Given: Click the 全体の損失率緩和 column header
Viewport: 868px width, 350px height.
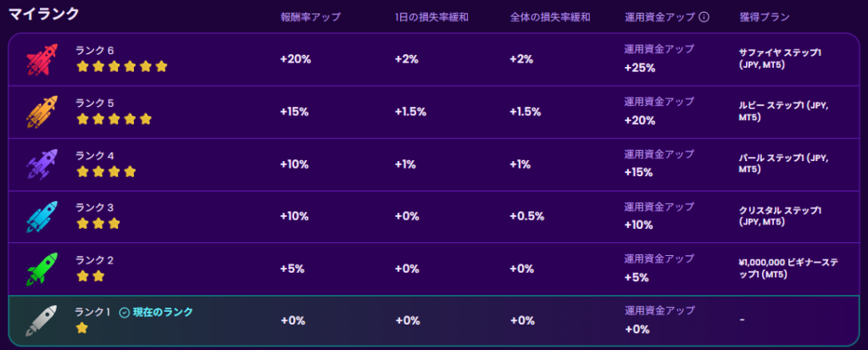Looking at the screenshot, I should click(x=551, y=17).
